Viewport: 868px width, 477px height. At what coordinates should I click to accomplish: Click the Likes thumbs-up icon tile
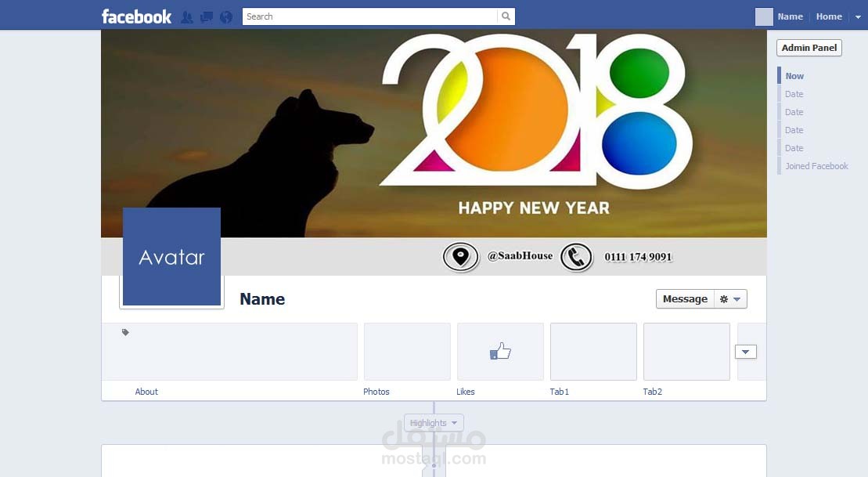point(500,351)
